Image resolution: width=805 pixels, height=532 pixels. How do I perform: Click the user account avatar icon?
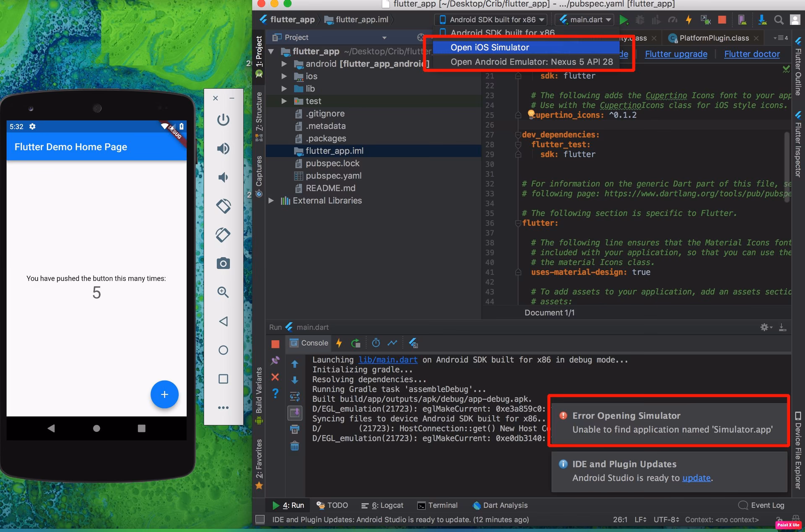795,20
